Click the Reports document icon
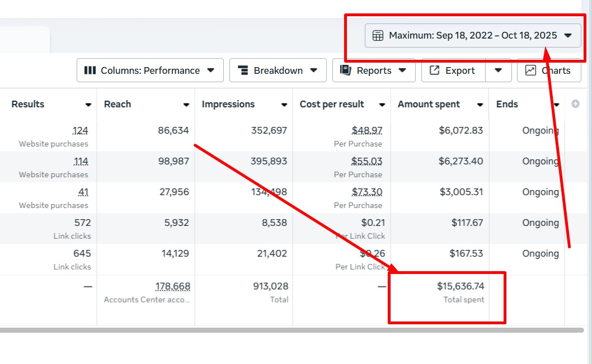Screen dimensions: 592x364 click(345, 70)
